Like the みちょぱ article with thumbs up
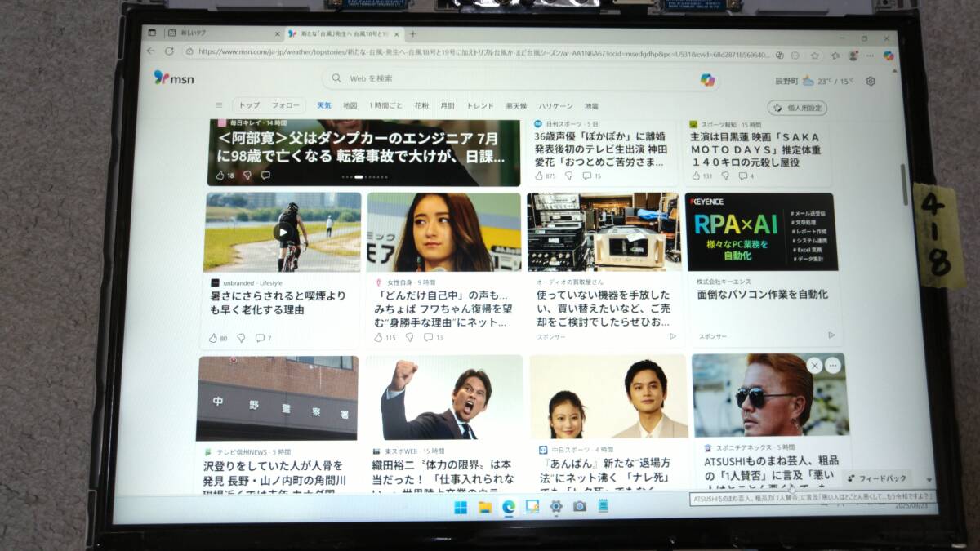The width and height of the screenshot is (980, 551). [x=379, y=337]
